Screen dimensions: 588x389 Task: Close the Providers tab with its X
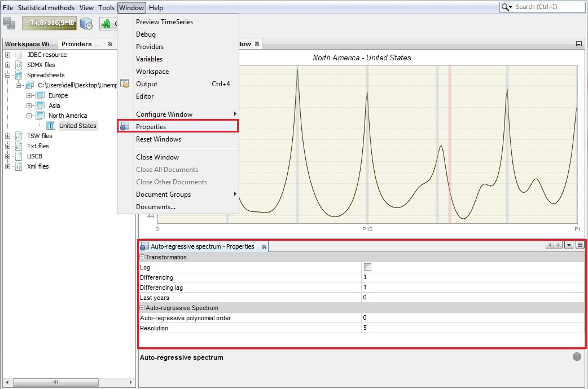(x=110, y=43)
